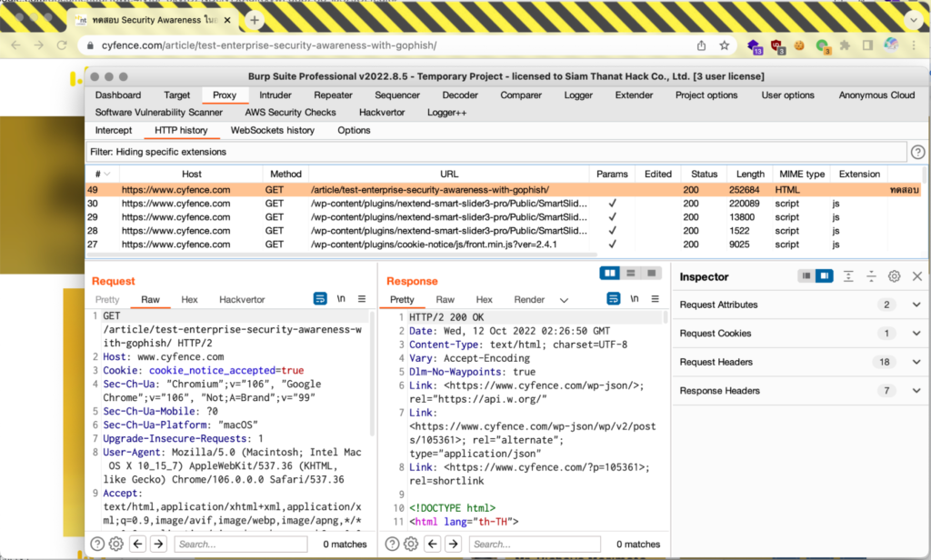The height and width of the screenshot is (560, 931).
Task: Dock Inspector layout to right option
Action: click(824, 275)
